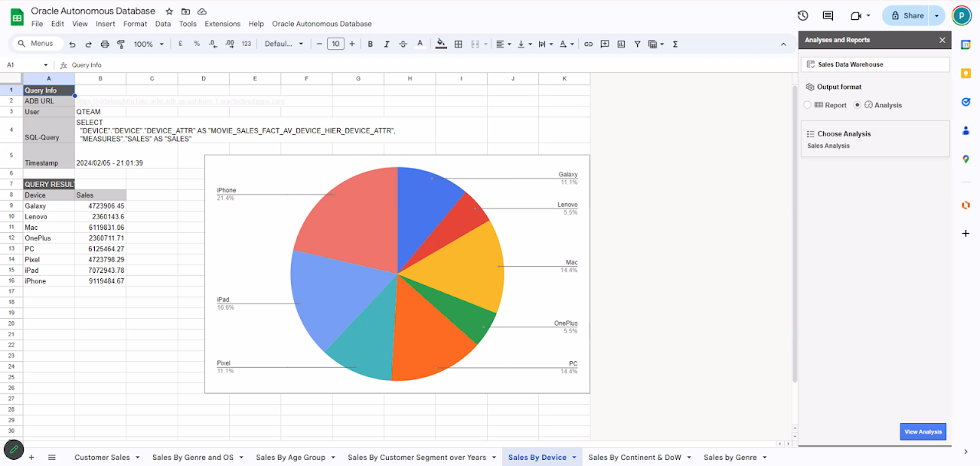Open the Insert menu
This screenshot has width=980, height=466.
click(106, 24)
